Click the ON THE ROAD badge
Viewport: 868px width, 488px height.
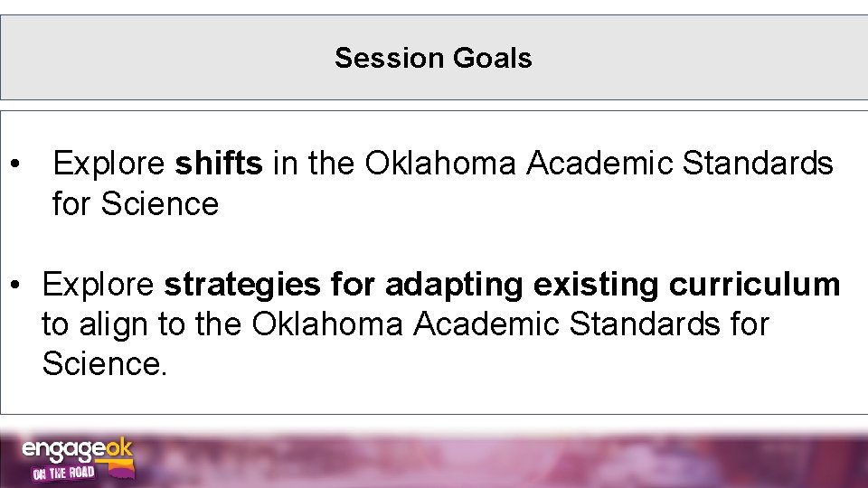pos(63,473)
